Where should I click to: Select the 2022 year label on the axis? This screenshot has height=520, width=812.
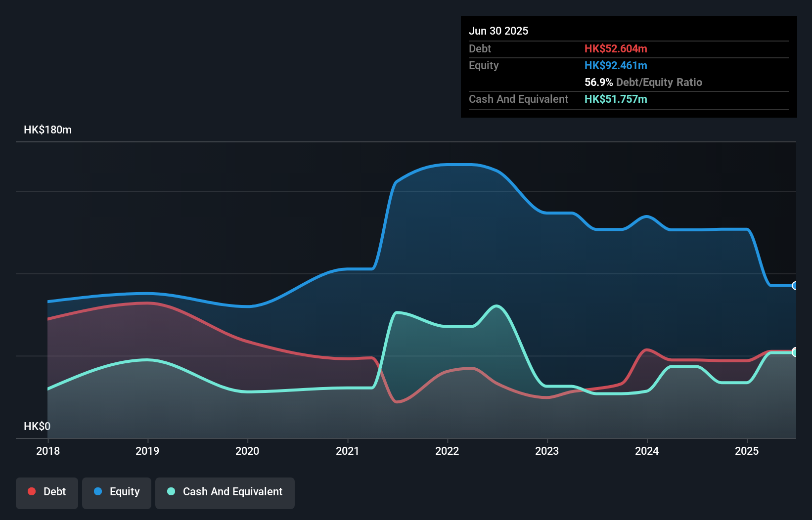(448, 451)
